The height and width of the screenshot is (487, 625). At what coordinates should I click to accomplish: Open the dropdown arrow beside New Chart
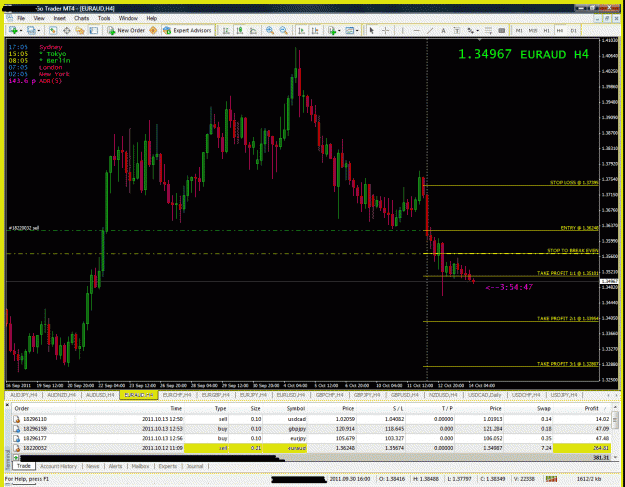coord(20,31)
